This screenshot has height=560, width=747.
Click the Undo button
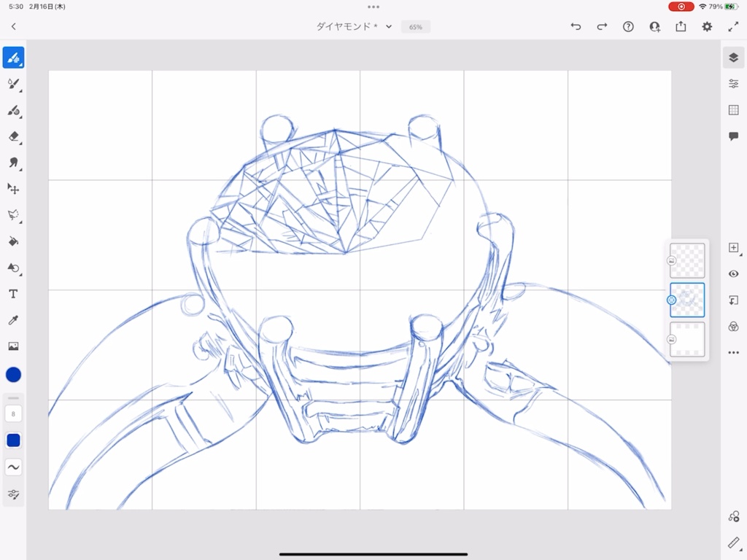coord(576,26)
